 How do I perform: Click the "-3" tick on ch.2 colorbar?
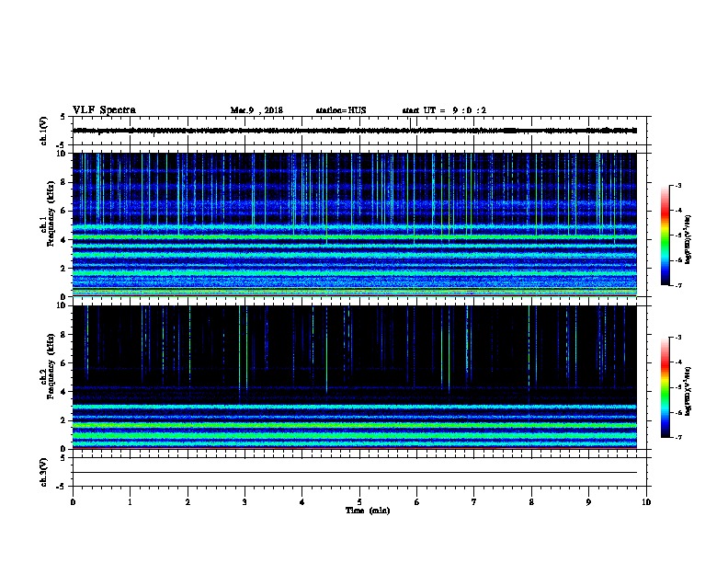[678, 338]
